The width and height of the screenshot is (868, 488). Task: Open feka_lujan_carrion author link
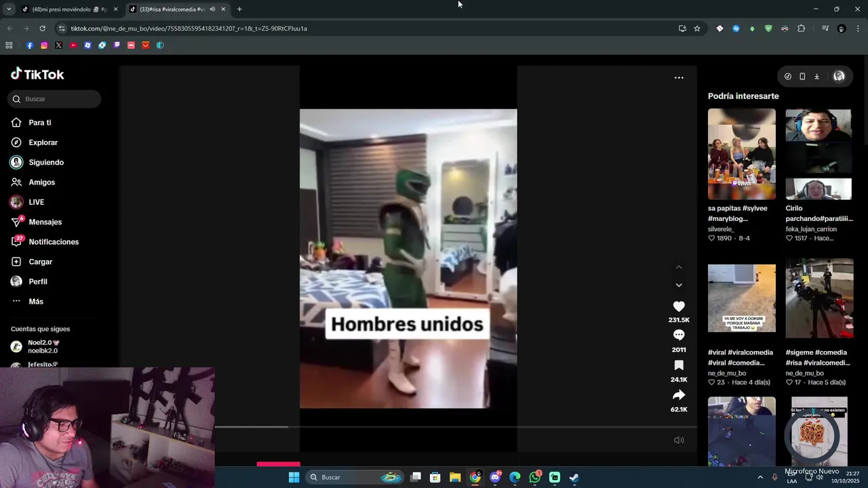811,229
